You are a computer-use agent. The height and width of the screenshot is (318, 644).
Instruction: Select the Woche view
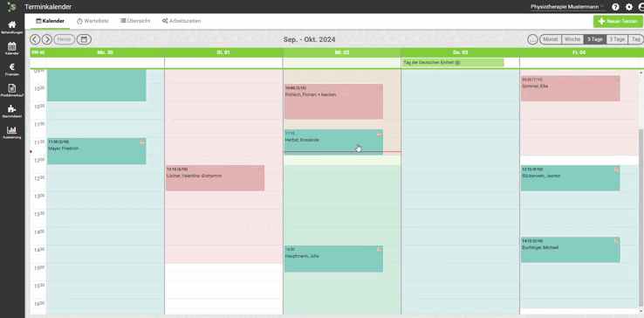572,39
